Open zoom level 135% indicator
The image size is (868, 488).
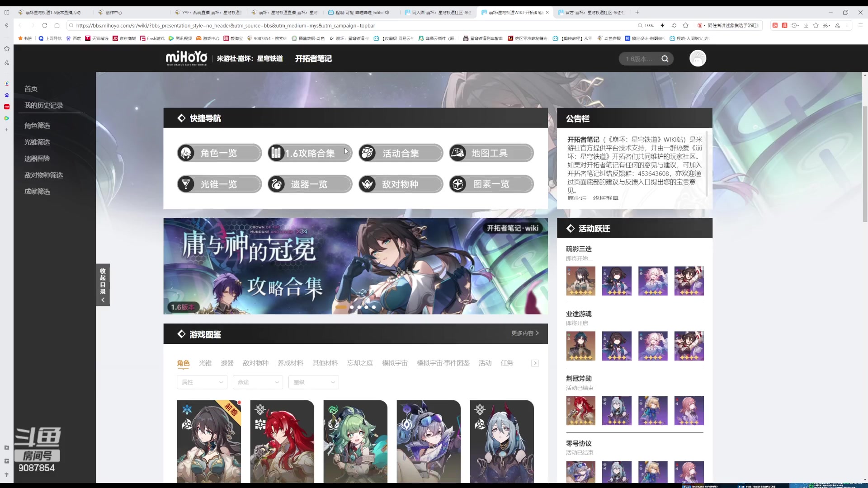tap(646, 26)
